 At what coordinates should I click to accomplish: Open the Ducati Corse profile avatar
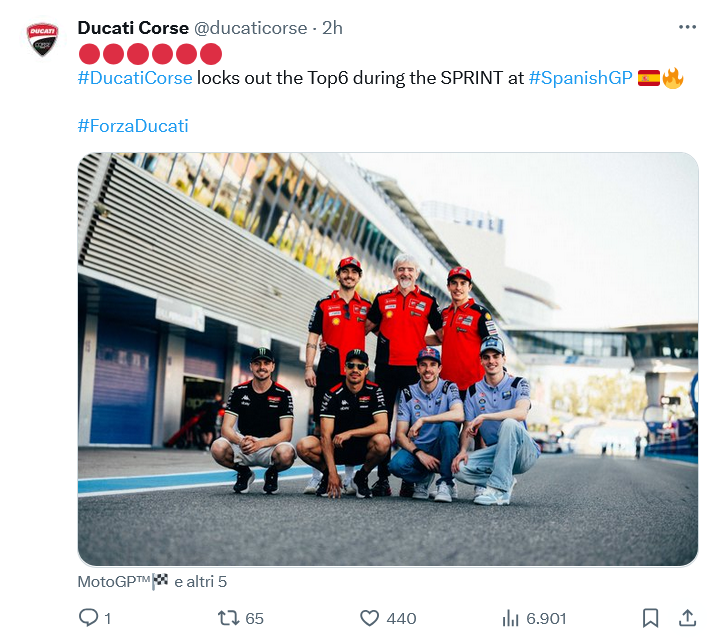click(x=43, y=39)
